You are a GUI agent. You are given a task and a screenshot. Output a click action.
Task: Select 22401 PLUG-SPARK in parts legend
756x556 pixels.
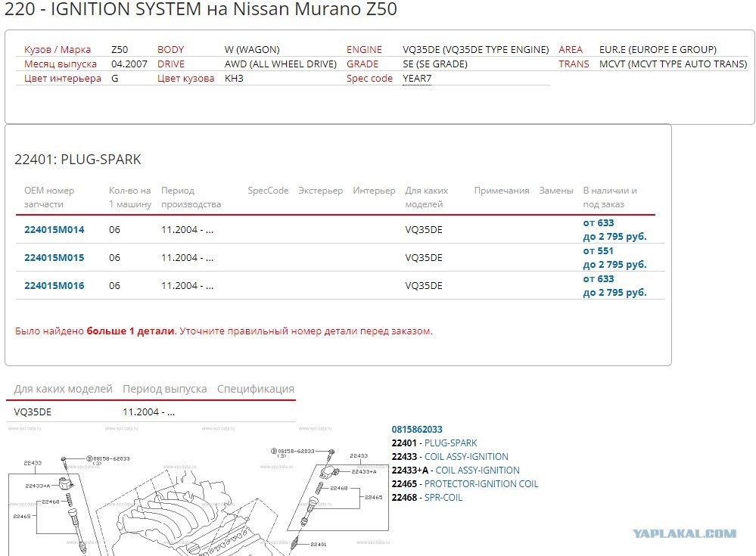coord(434,443)
